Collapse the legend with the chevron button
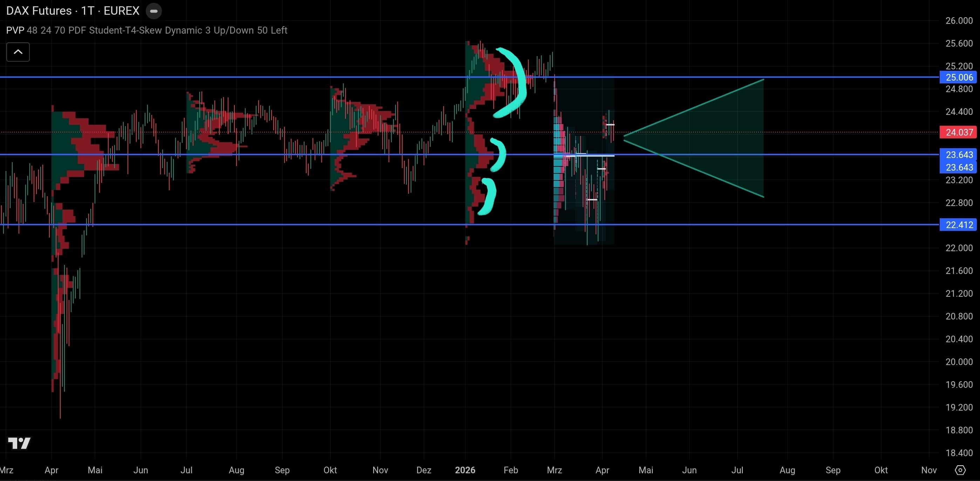 coord(18,52)
